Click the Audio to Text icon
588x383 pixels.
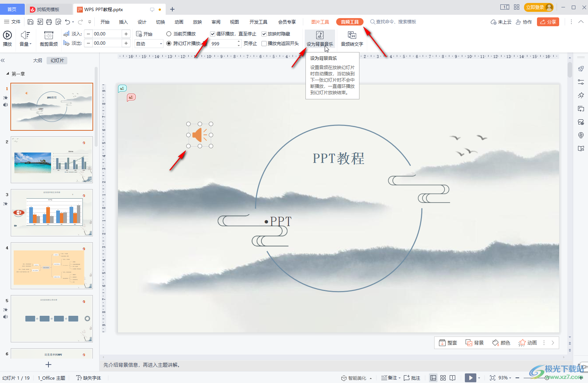pyautogui.click(x=352, y=35)
